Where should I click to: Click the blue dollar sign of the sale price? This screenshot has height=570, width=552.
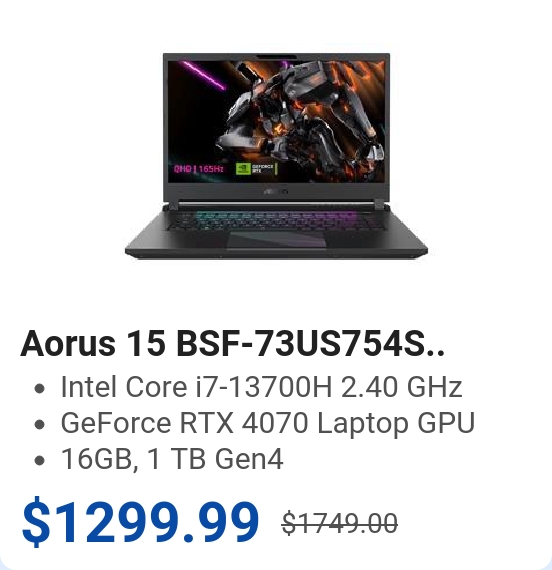pyautogui.click(x=36, y=522)
